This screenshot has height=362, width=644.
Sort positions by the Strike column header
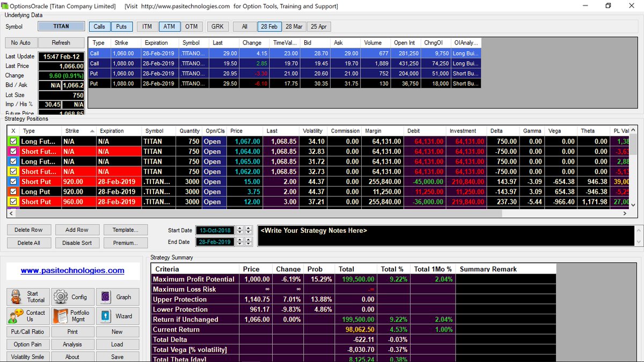pos(79,131)
